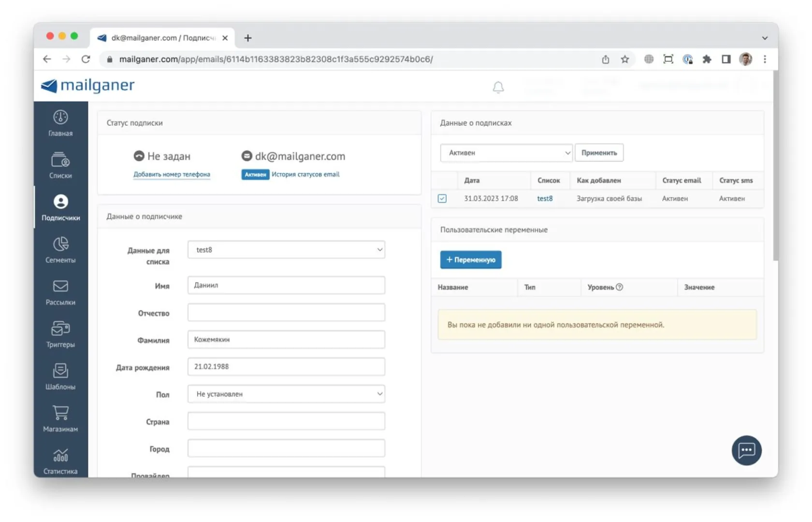The image size is (812, 522).
Task: Open the Сегменты segments icon
Action: pos(60,244)
